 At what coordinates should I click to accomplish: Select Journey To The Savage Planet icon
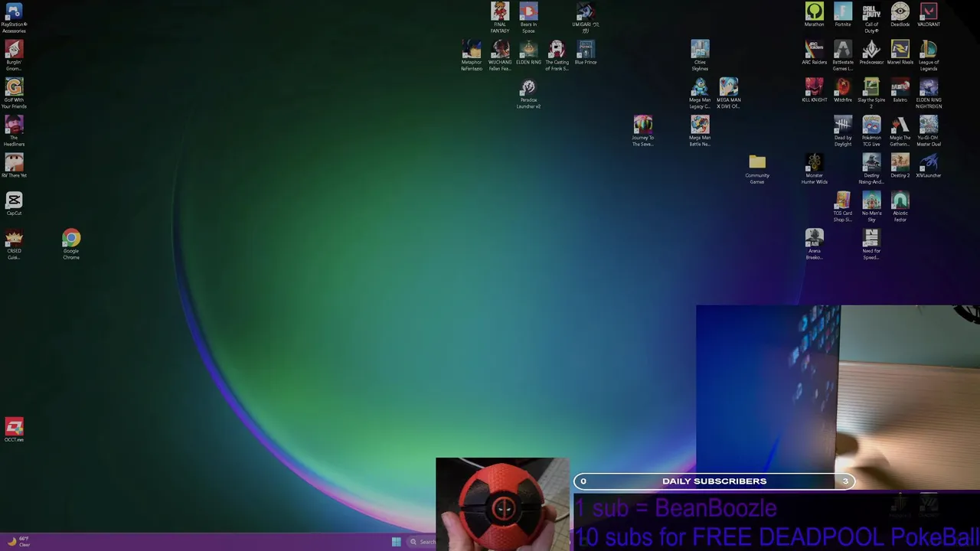click(x=643, y=131)
